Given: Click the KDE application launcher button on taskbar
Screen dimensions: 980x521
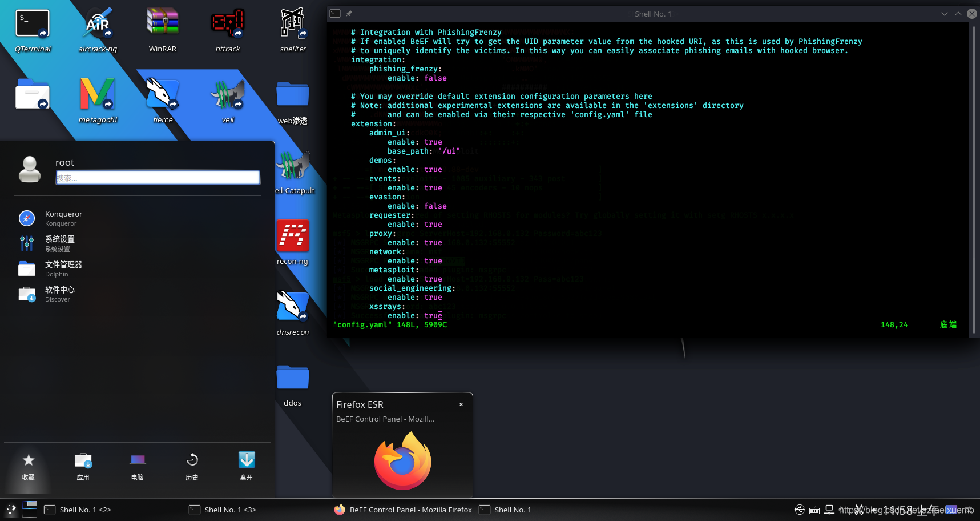Looking at the screenshot, I should click(x=11, y=510).
